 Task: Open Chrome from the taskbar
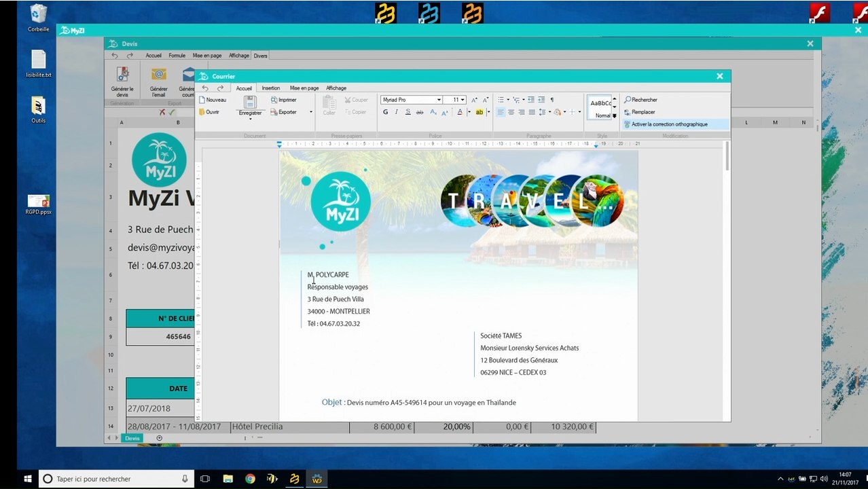(250, 479)
